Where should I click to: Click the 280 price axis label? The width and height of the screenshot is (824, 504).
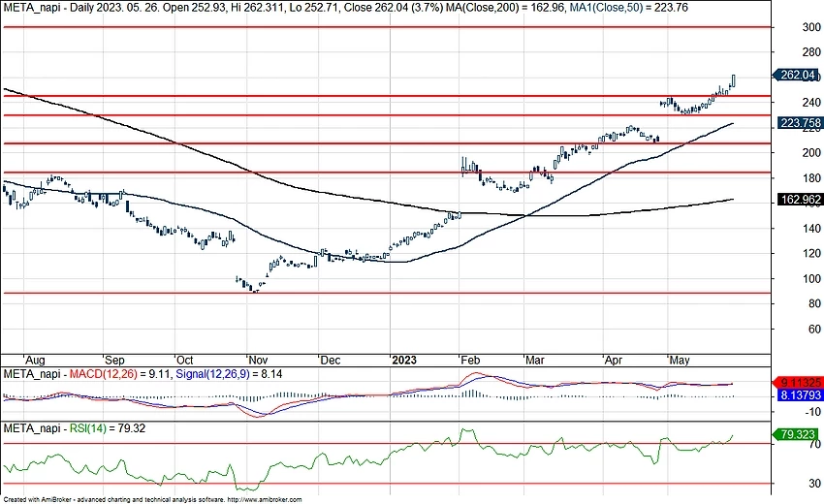(x=811, y=52)
